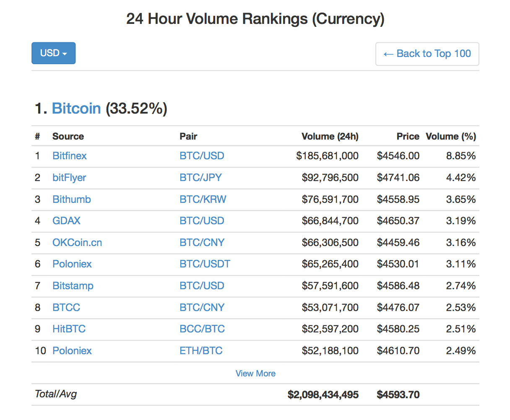Select the $57,591,600 volume cell

point(330,286)
